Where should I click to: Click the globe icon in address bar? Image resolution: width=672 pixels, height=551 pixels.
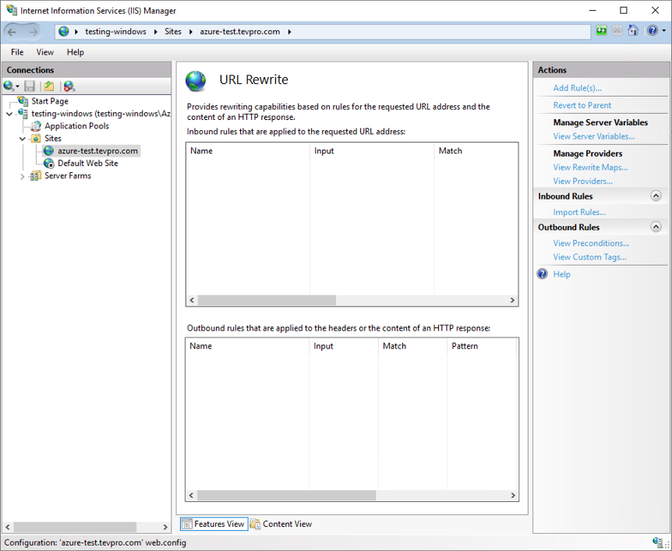point(64,31)
